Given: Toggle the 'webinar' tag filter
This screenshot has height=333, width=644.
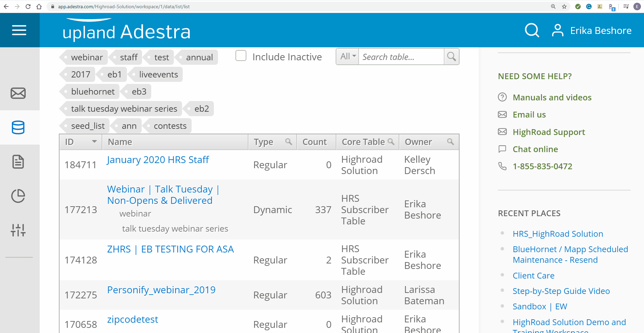Looking at the screenshot, I should point(87,57).
